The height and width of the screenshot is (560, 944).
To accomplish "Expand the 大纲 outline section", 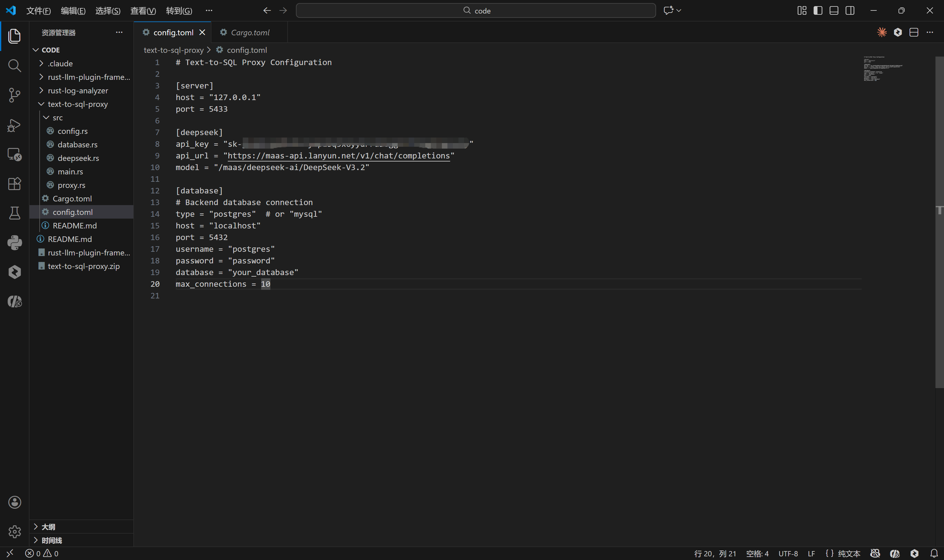I will [48, 527].
